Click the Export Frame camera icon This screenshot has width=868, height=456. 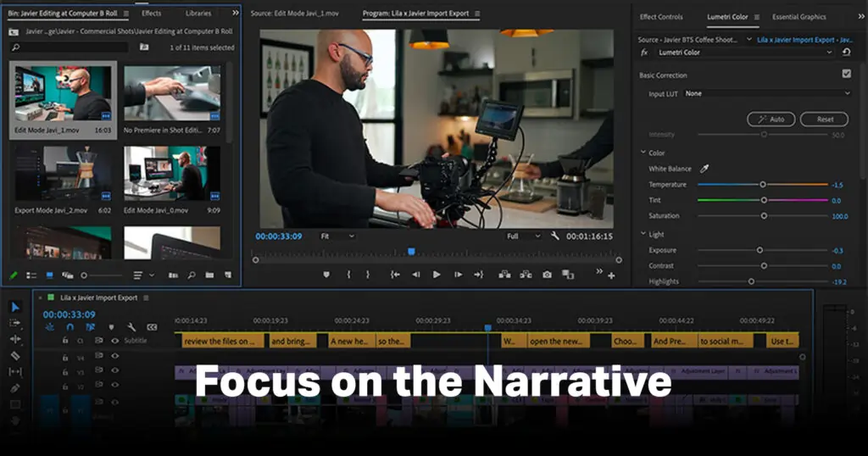pos(547,275)
